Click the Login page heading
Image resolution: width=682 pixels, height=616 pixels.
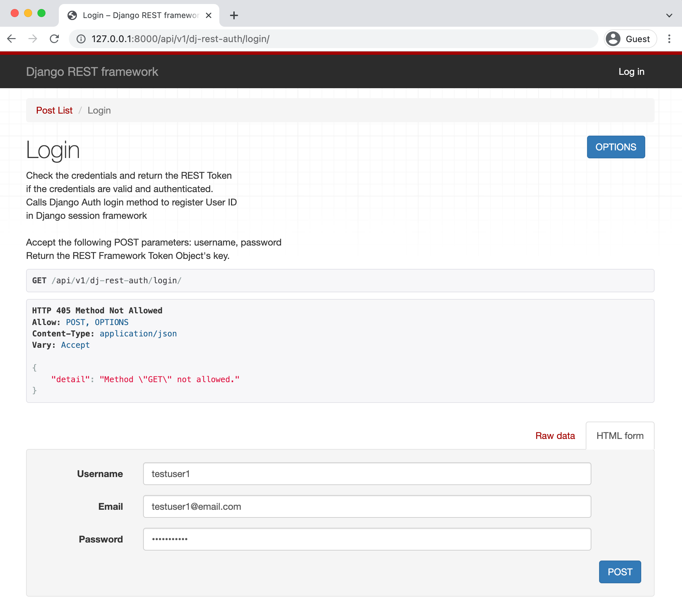pos(53,150)
